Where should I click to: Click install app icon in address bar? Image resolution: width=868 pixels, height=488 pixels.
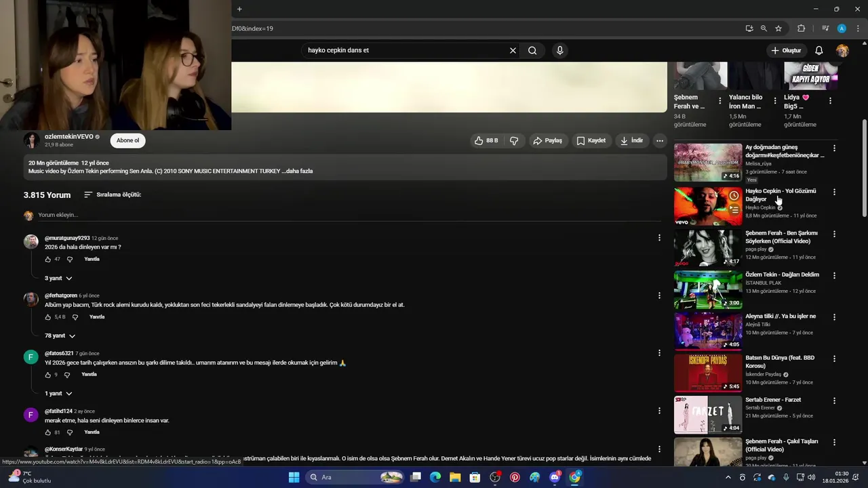[749, 28]
